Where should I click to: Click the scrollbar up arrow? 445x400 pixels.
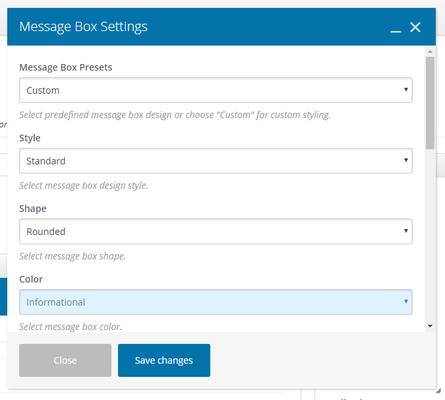click(x=430, y=52)
